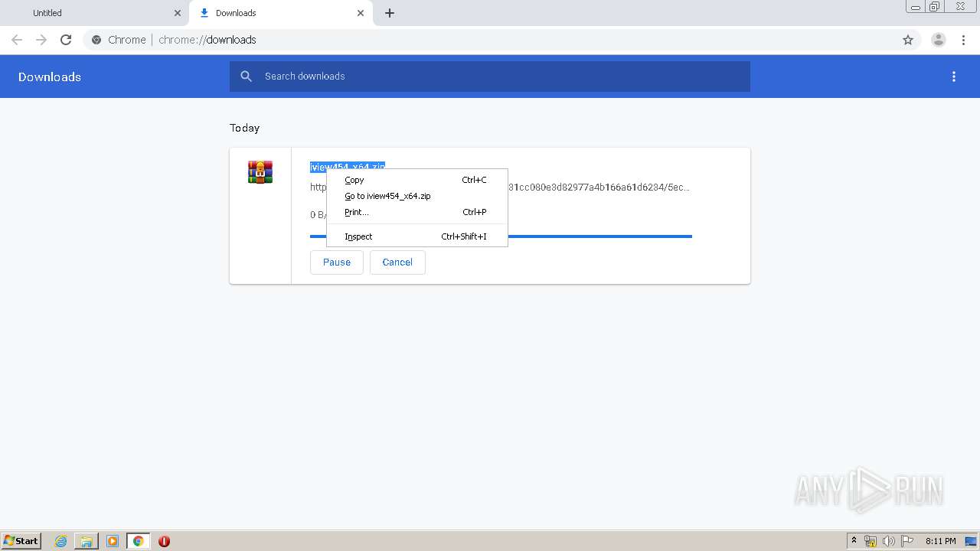Image resolution: width=980 pixels, height=551 pixels.
Task: Click the Show desktop button
Action: [972, 541]
